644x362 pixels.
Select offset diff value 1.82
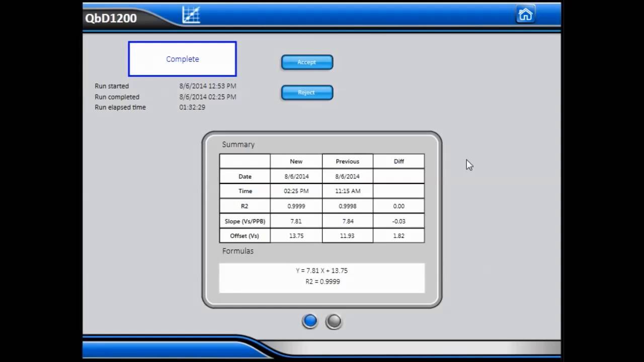tap(399, 236)
